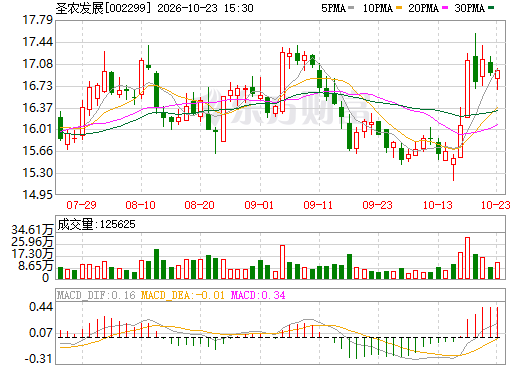
Task: Click the 30PMA legend label
Action: point(469,8)
